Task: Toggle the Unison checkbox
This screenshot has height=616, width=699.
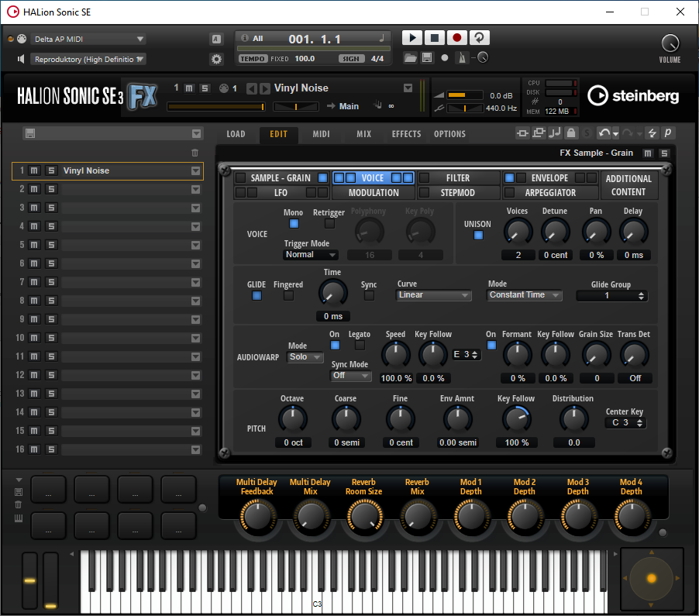Action: pos(478,235)
